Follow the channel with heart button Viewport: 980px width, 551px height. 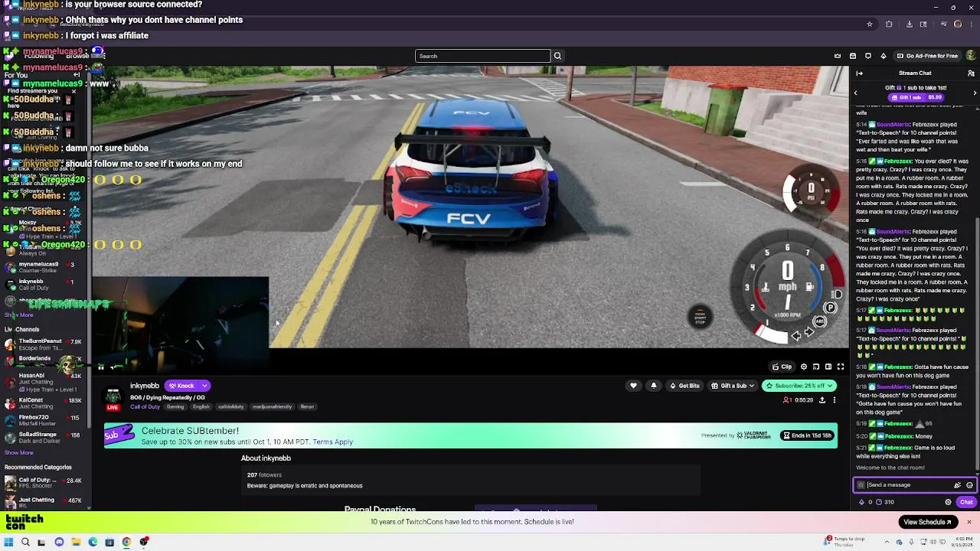click(633, 386)
